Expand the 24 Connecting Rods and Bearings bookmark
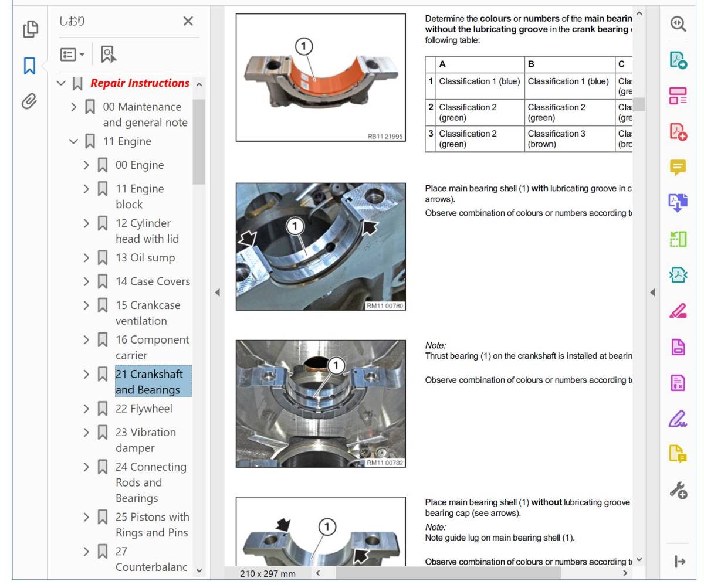The height and width of the screenshot is (588, 704). [86, 467]
